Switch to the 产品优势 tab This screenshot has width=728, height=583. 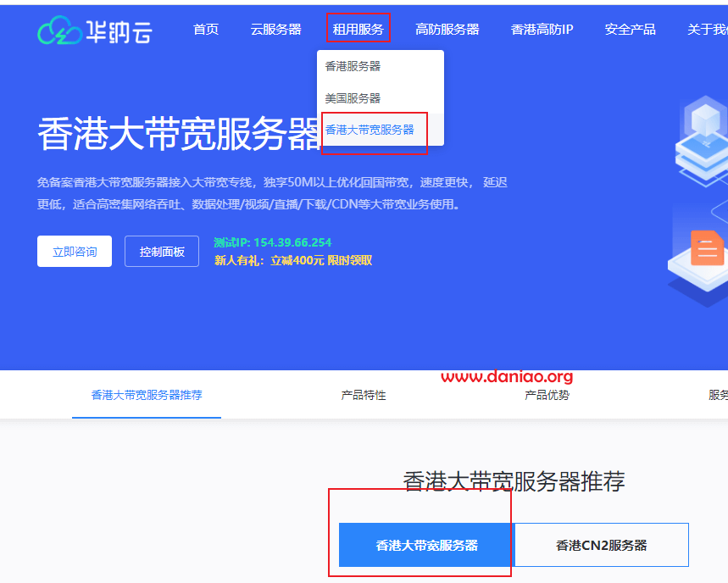click(547, 395)
